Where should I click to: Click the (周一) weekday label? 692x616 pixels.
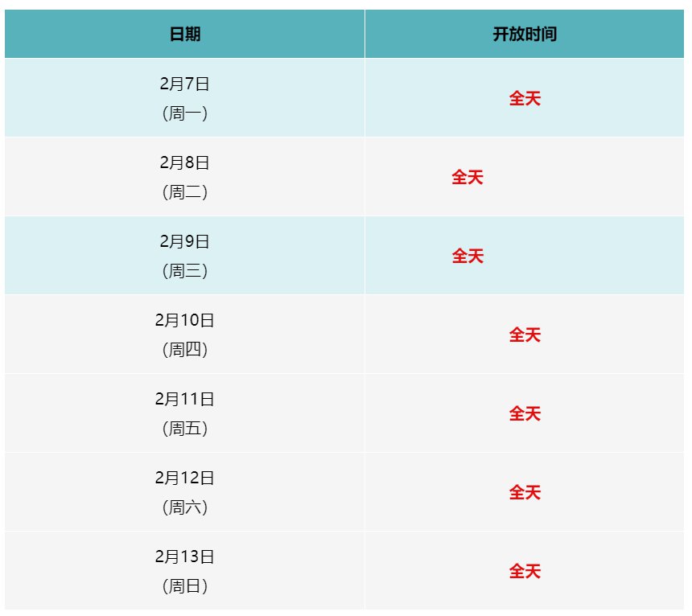185,113
